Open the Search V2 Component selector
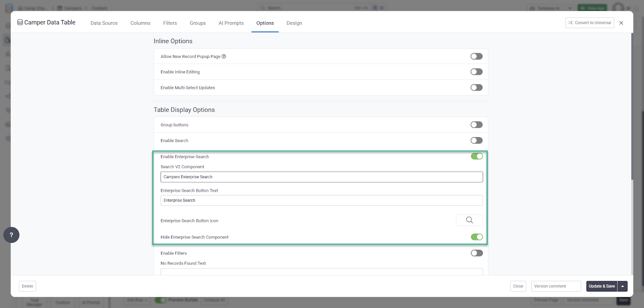644x308 pixels. 321,177
